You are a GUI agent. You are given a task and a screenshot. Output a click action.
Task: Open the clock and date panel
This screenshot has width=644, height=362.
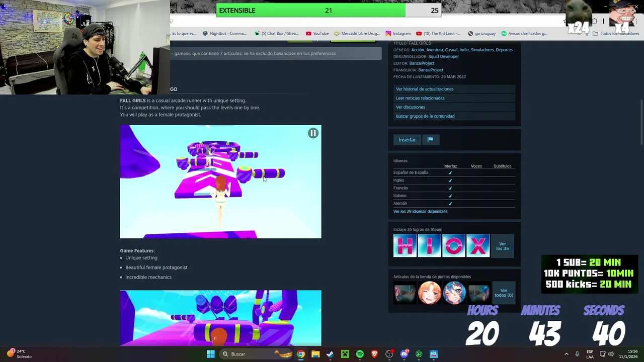pyautogui.click(x=628, y=354)
